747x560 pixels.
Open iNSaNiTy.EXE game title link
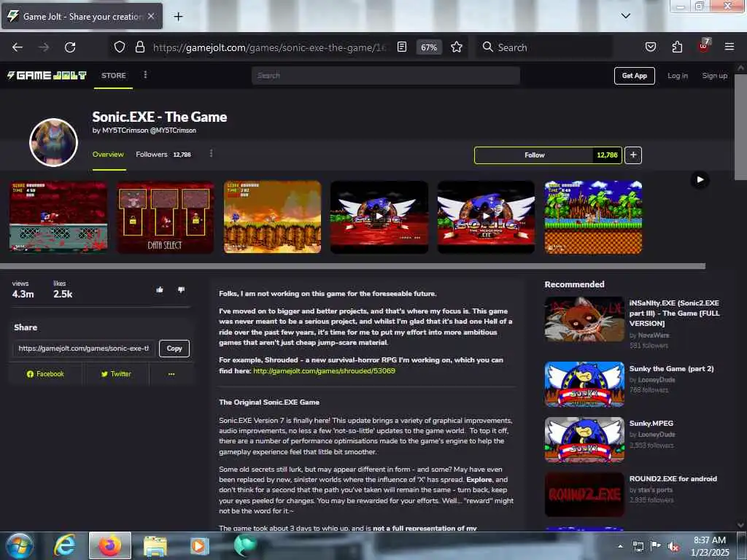pyautogui.click(x=674, y=313)
